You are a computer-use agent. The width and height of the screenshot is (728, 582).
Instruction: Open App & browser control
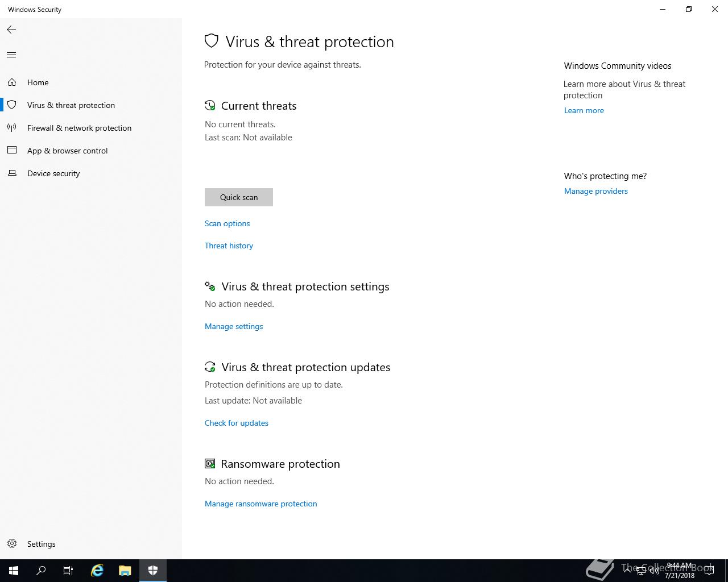91,151
